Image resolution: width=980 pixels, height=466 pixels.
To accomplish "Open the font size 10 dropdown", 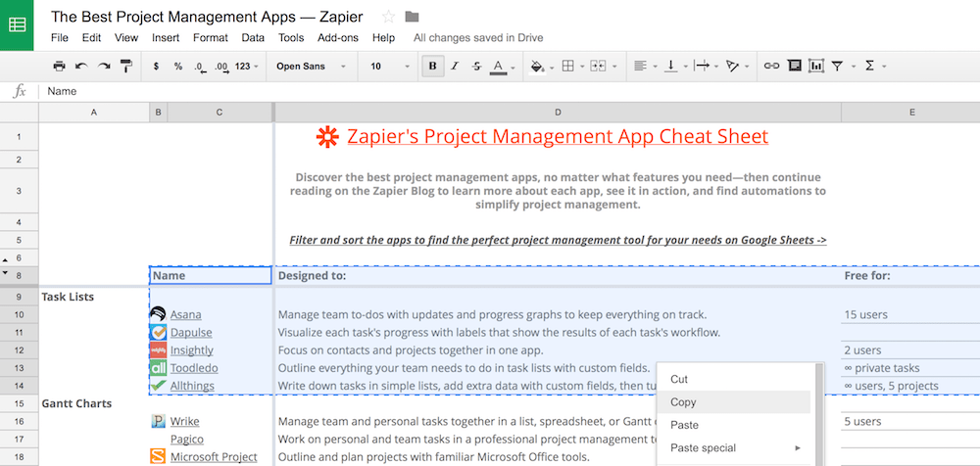I will pyautogui.click(x=387, y=67).
